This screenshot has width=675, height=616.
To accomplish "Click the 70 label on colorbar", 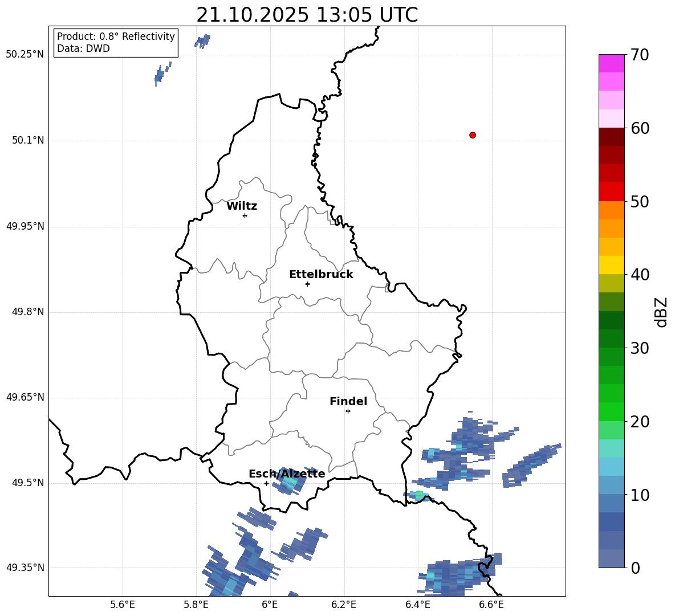I will coord(640,55).
